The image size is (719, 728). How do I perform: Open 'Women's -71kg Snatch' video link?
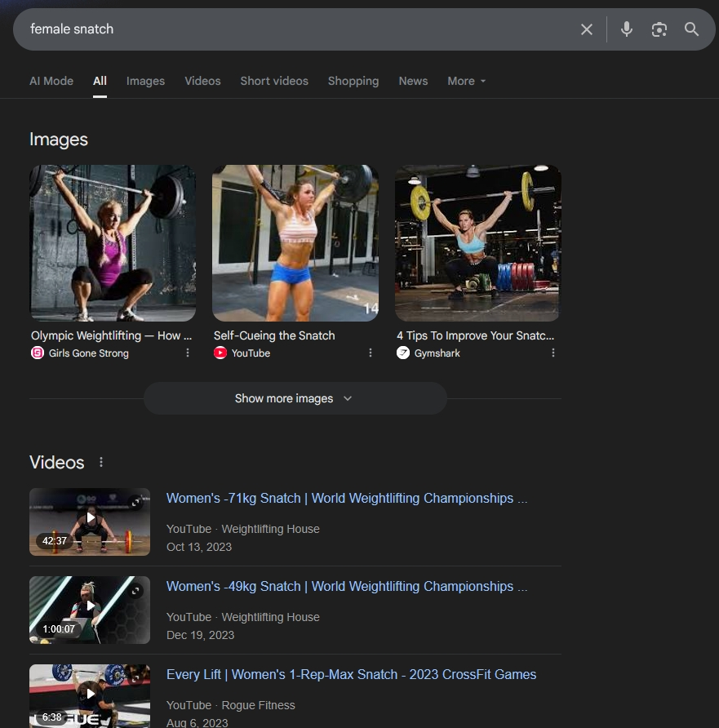(347, 498)
